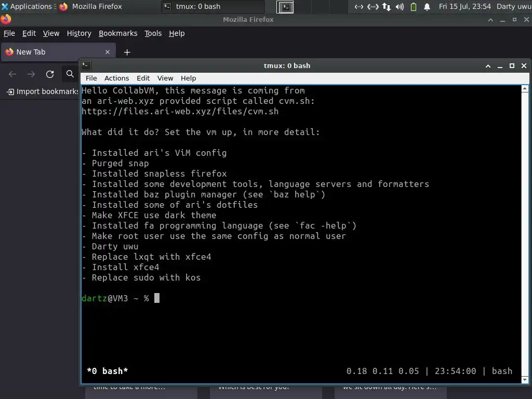Click the line 'Replace sudo with kos'
The image size is (532, 399).
click(141, 277)
